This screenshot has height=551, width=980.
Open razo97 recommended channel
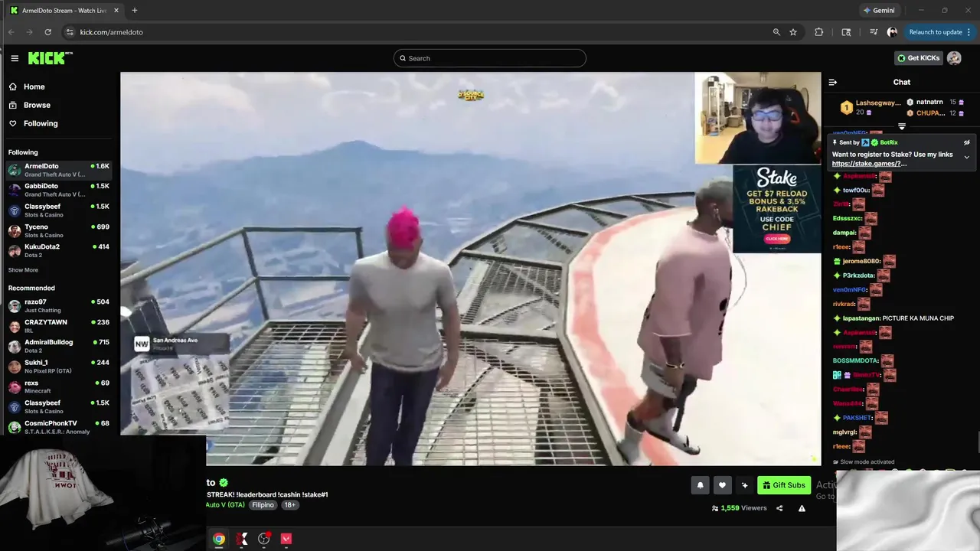[x=59, y=306]
